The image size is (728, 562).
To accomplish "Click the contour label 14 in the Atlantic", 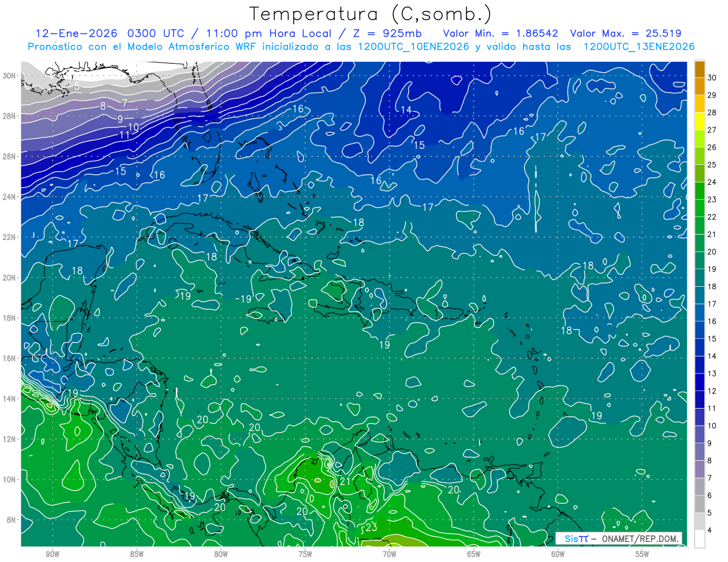I will [x=406, y=110].
